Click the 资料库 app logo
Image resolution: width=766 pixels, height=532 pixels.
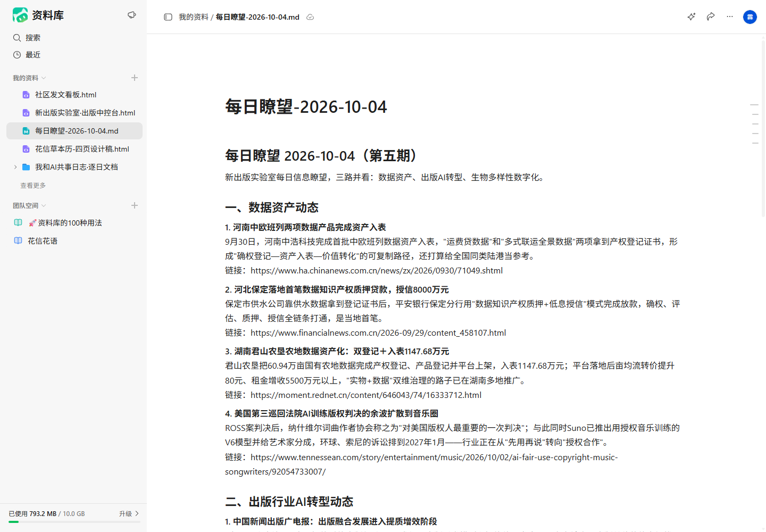point(20,15)
